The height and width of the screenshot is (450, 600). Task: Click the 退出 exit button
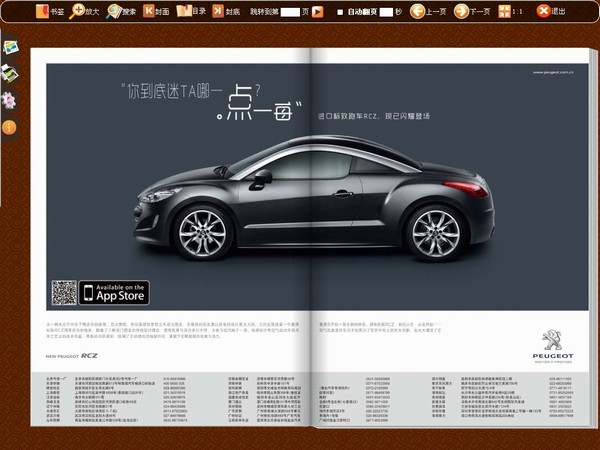(x=551, y=11)
